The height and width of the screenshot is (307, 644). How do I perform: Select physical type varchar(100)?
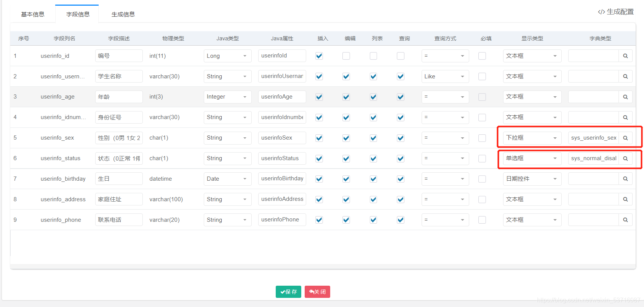coord(166,199)
